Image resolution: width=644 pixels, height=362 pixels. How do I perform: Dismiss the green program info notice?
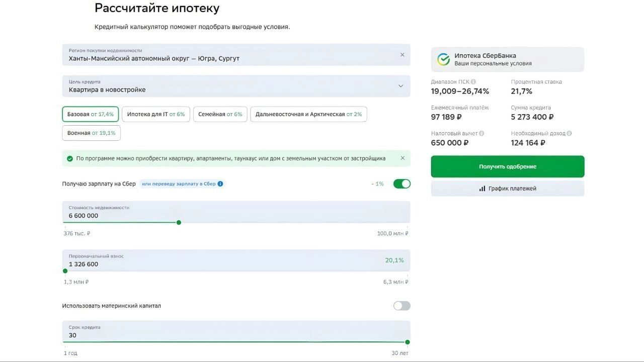click(403, 158)
